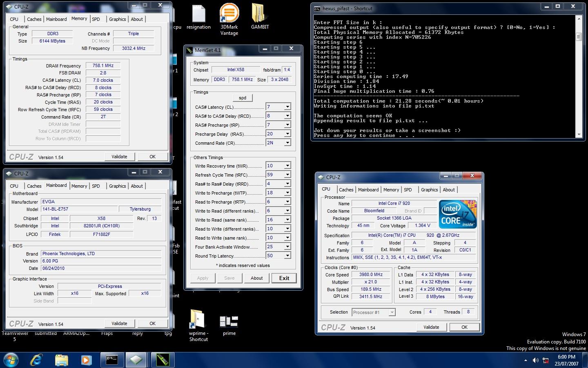Click the Total computation time line in console
Screen dimensions: 588x368
pos(398,101)
